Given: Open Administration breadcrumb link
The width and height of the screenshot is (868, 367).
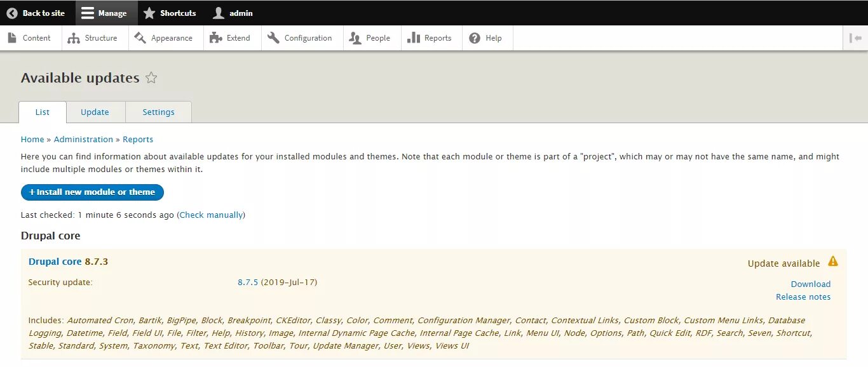Looking at the screenshot, I should tap(83, 140).
